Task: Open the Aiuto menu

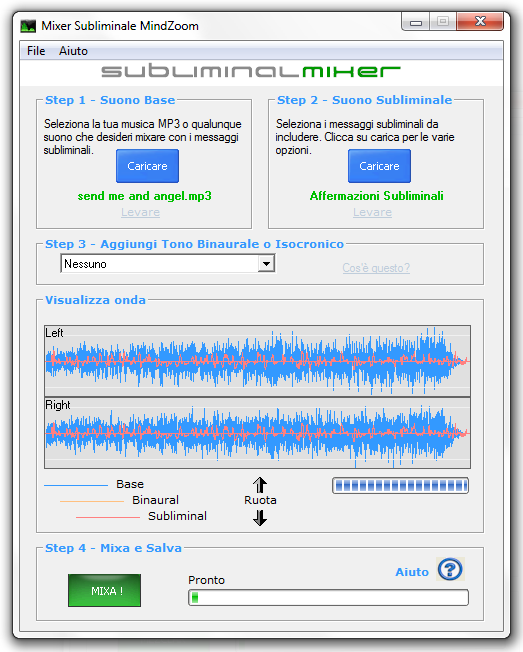Action: pos(73,51)
